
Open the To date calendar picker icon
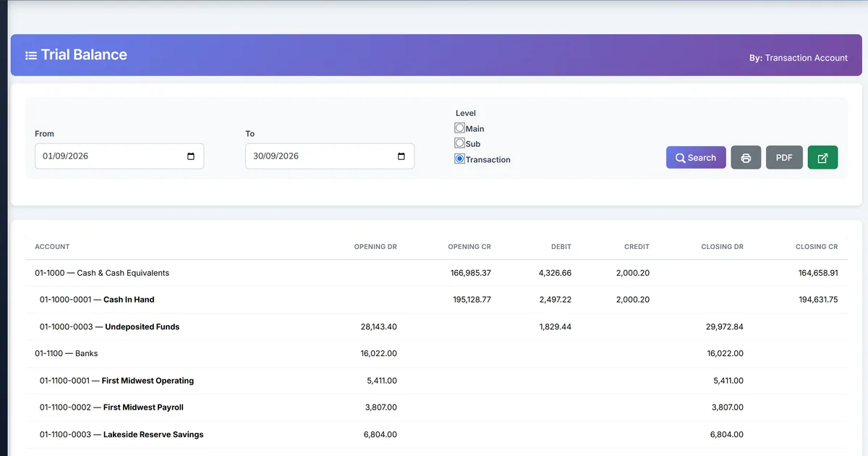401,156
